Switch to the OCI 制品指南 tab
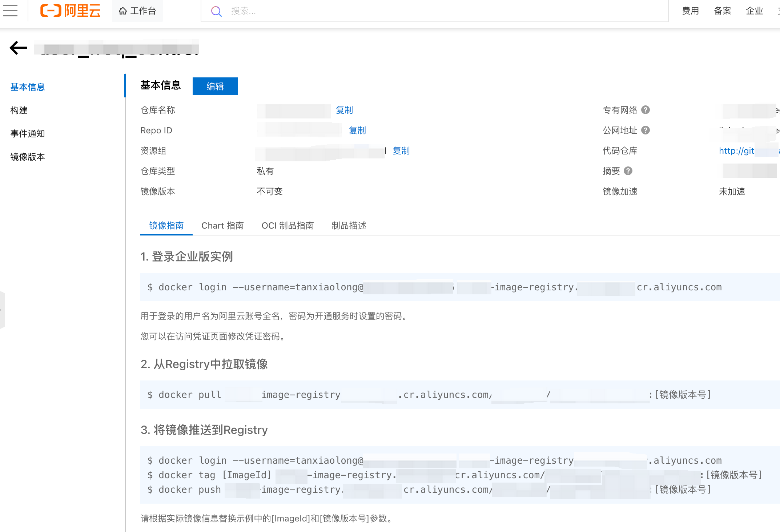The image size is (780, 532). (x=288, y=226)
